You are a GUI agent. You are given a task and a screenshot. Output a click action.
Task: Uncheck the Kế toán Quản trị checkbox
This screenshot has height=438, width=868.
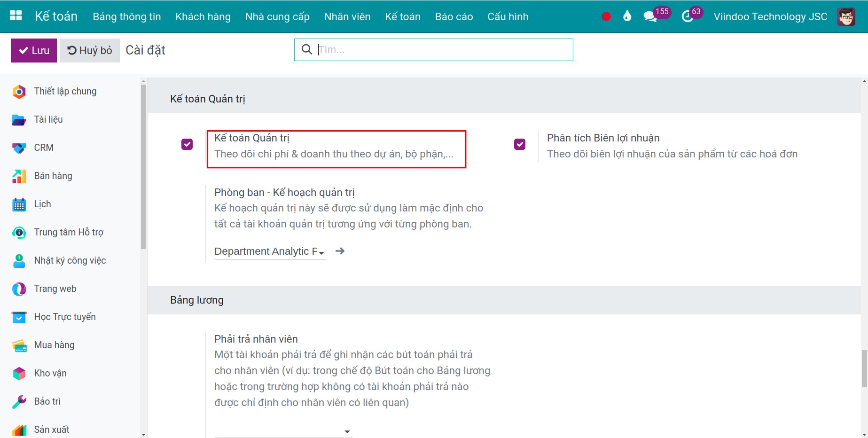tap(187, 144)
